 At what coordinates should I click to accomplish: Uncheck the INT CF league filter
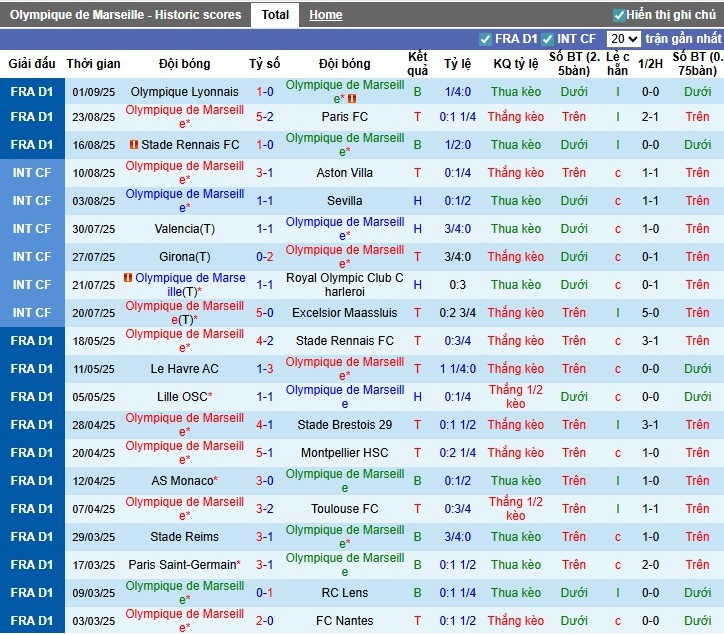click(551, 39)
